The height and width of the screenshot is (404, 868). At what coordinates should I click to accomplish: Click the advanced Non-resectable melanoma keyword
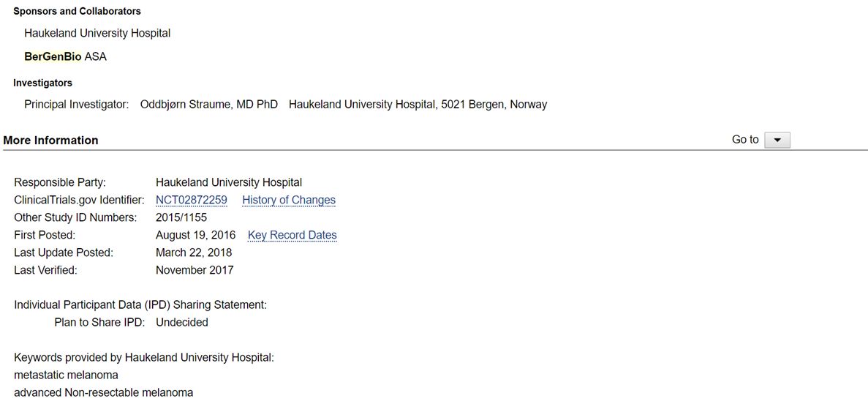pos(104,393)
